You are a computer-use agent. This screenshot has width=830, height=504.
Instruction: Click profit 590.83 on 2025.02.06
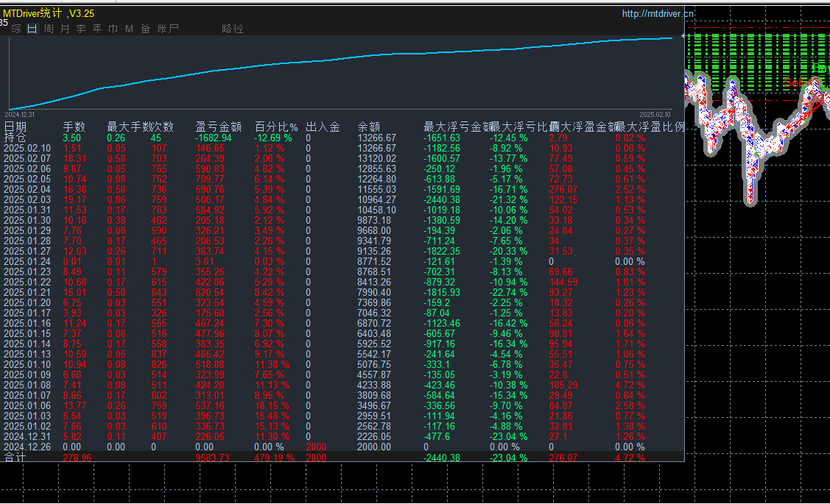210,168
